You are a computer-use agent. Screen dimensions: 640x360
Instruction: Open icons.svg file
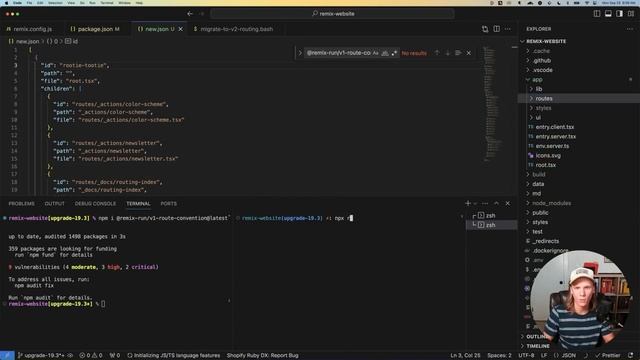548,156
